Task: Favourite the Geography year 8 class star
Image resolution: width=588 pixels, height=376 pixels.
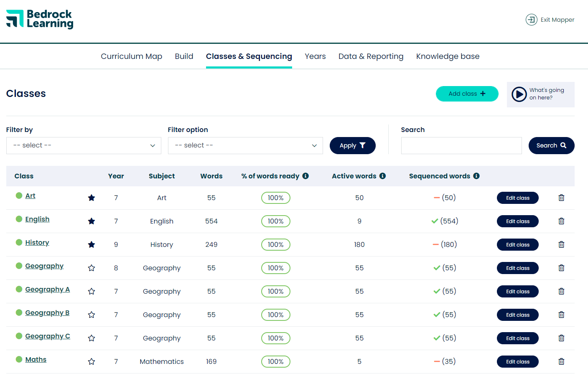Action: [x=92, y=268]
